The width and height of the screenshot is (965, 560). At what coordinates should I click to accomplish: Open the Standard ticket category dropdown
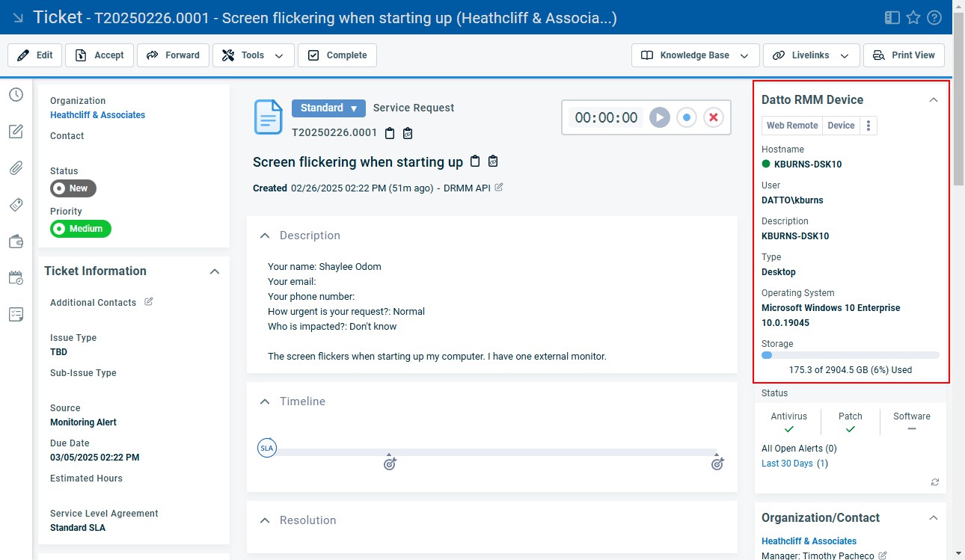click(x=328, y=108)
